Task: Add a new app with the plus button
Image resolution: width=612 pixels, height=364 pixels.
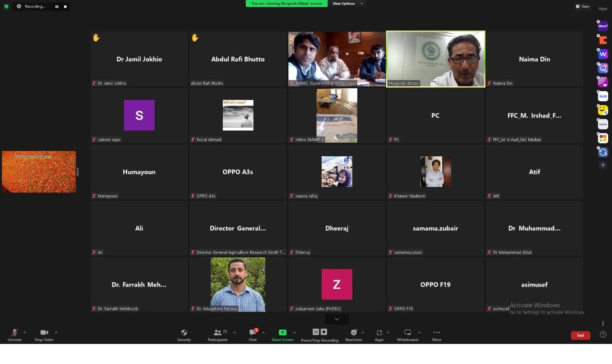Action: [603, 165]
